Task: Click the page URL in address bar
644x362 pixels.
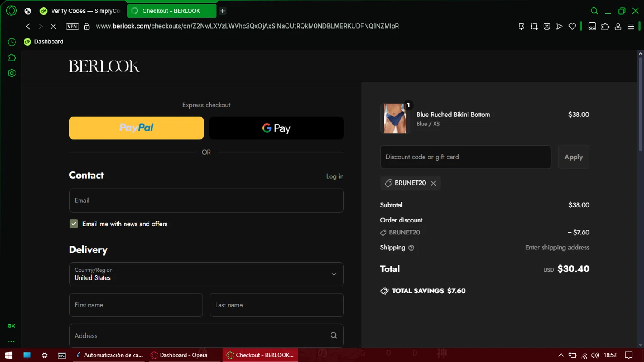Action: (x=247, y=26)
